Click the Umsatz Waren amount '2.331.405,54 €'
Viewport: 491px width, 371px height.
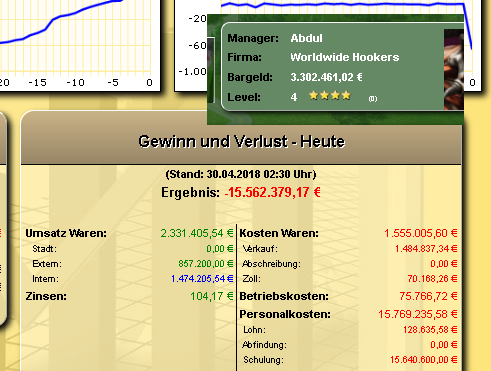197,233
